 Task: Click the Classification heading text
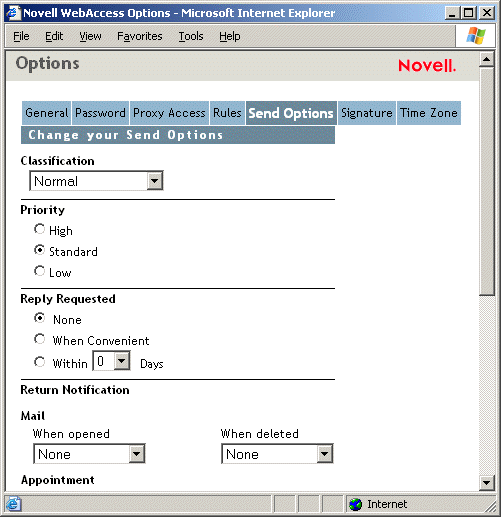click(x=57, y=161)
